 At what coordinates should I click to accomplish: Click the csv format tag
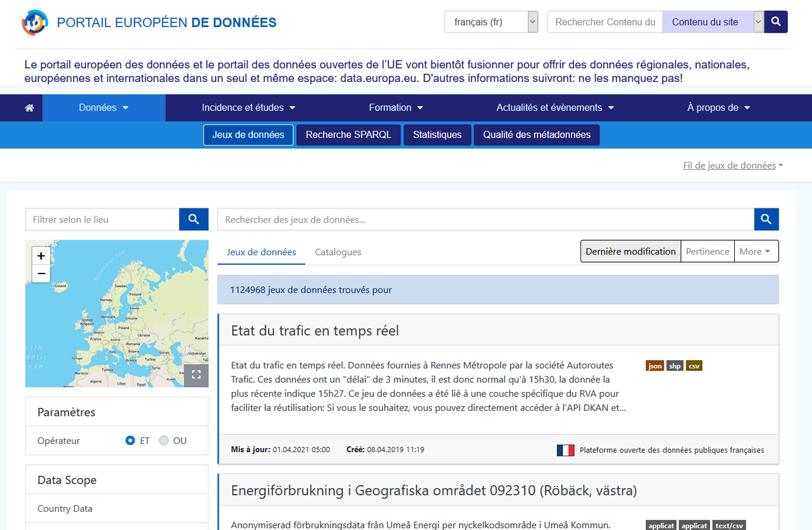tap(694, 366)
